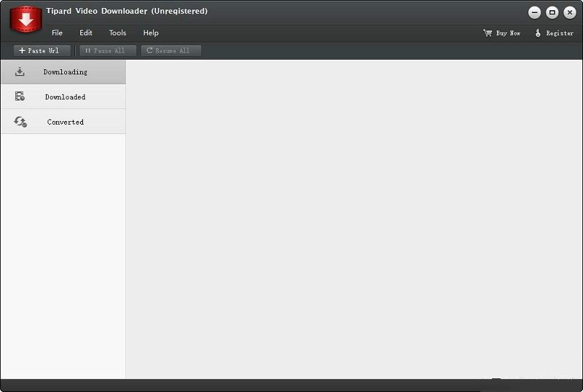Click the Resume All button
Image resolution: width=583 pixels, height=392 pixels.
tap(171, 50)
